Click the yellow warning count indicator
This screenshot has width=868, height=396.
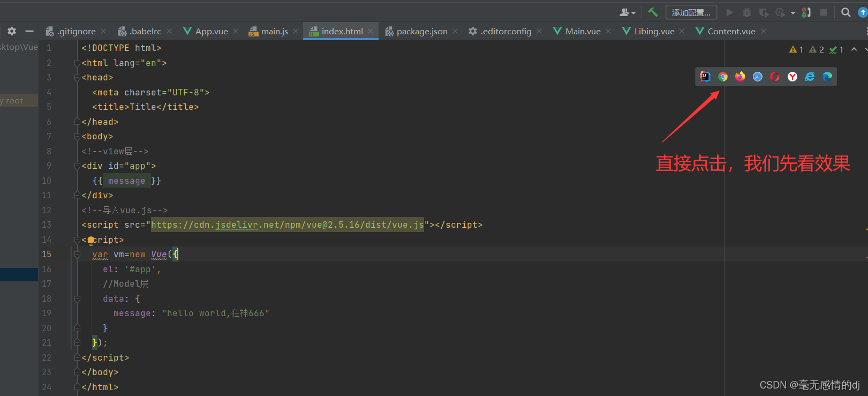coord(796,49)
